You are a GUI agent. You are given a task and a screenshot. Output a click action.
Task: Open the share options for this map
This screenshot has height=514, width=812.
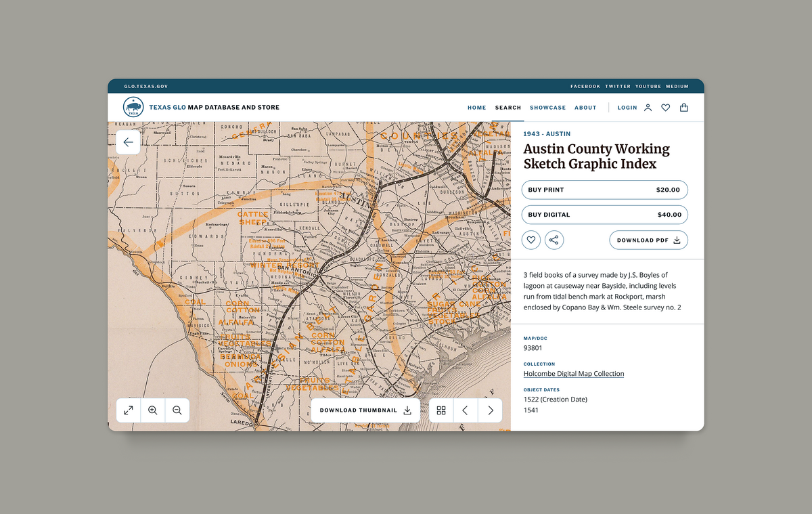pos(554,240)
